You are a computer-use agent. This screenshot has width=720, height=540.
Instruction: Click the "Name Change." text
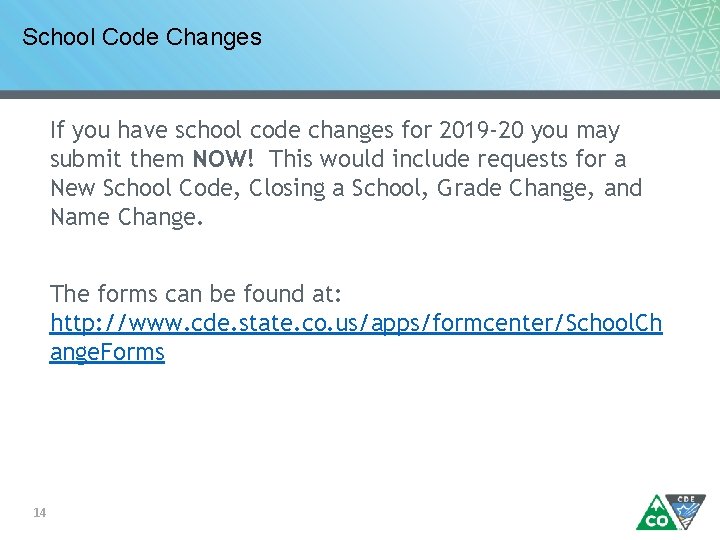(126, 216)
